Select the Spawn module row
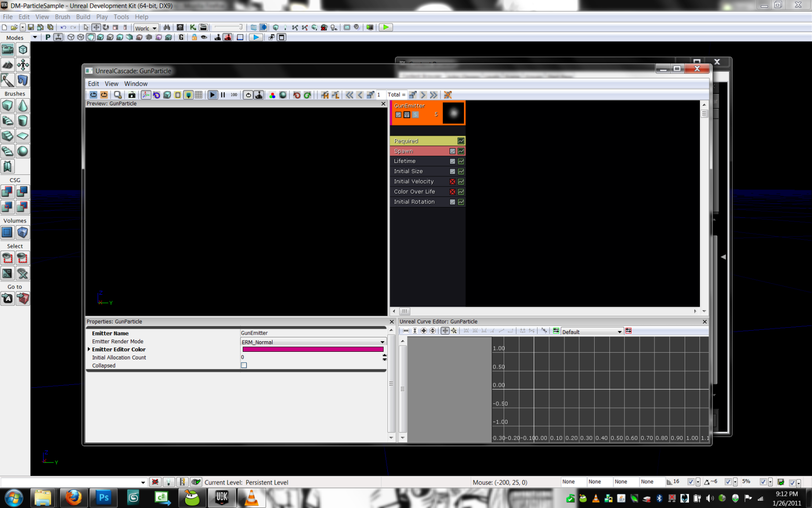The width and height of the screenshot is (812, 508). tap(429, 151)
